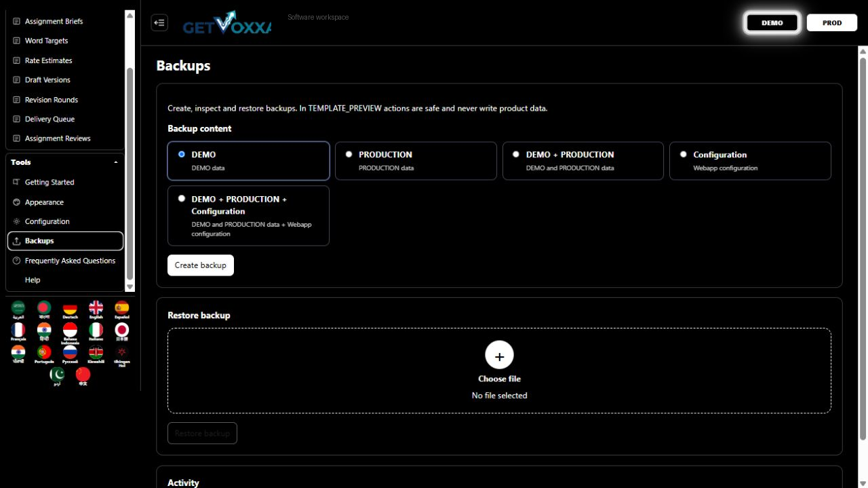
Task: Switch language to Русский flag
Action: [x=70, y=355]
